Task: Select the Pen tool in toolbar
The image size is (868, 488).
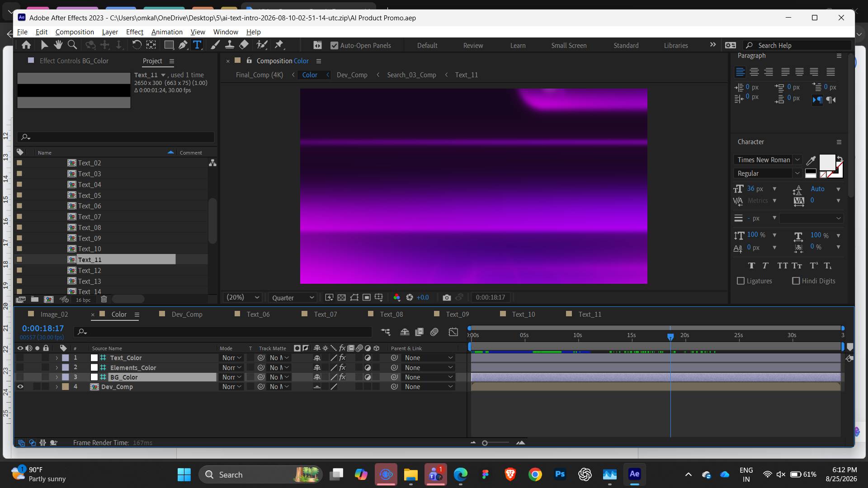Action: (183, 45)
